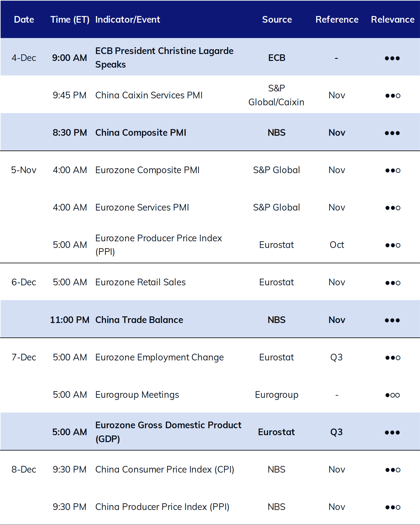Click relevance dots for China Caixin Services PMI

pos(393,96)
